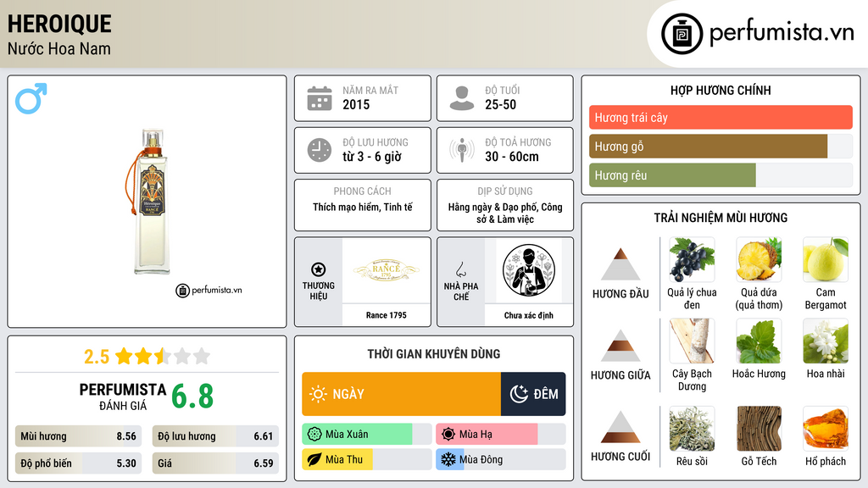Click the Mùi hương 8.56 score bar

coord(79,436)
